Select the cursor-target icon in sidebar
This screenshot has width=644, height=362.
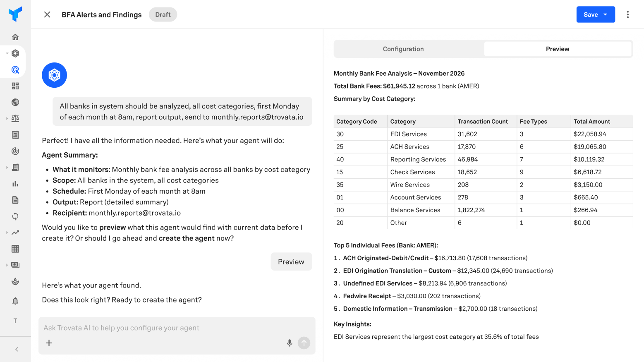tap(15, 70)
